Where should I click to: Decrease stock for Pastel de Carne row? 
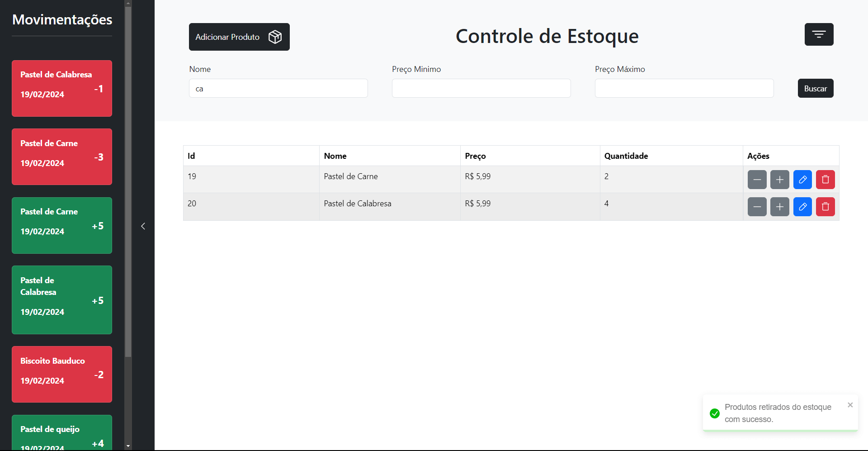[x=757, y=180]
